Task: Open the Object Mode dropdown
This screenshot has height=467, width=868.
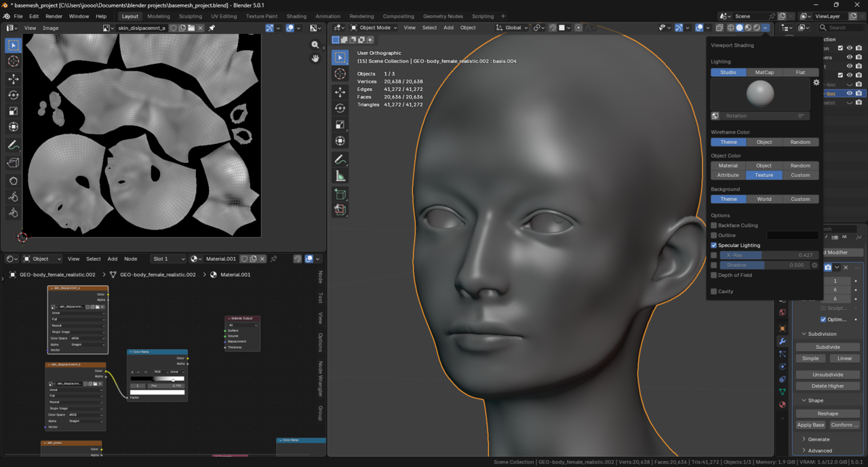Action: (x=375, y=28)
